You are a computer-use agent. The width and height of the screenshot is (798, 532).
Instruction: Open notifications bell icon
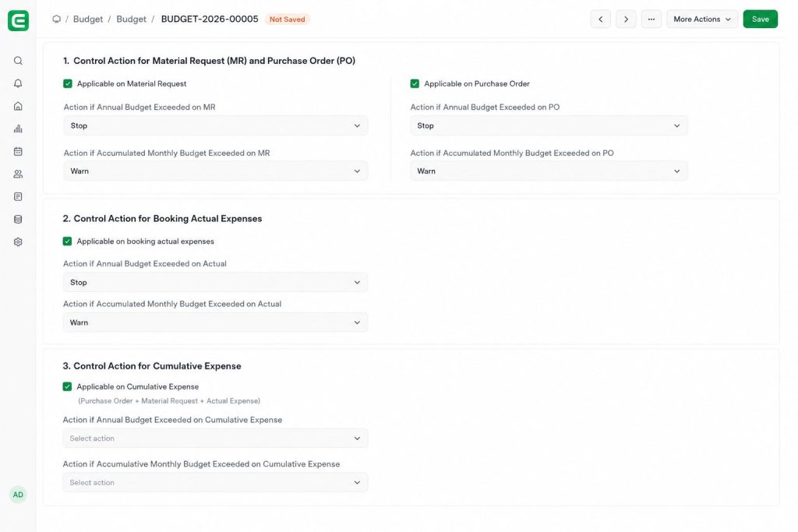18,83
